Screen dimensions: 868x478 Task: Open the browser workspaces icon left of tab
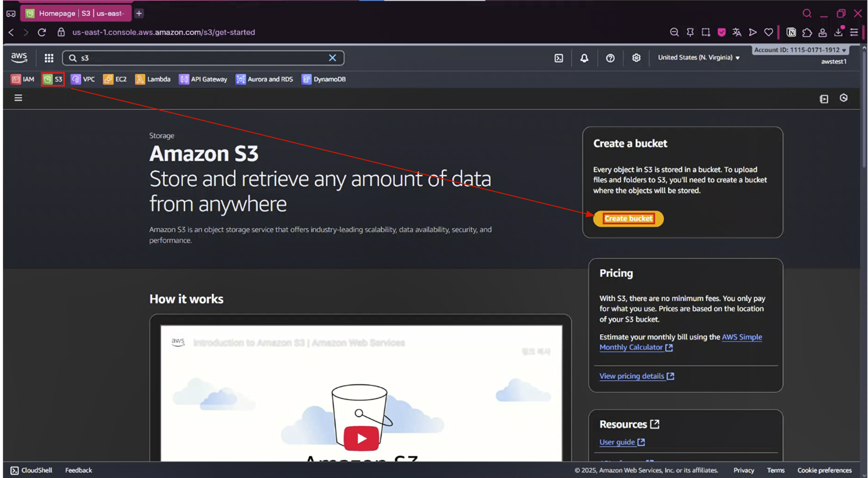coord(11,13)
